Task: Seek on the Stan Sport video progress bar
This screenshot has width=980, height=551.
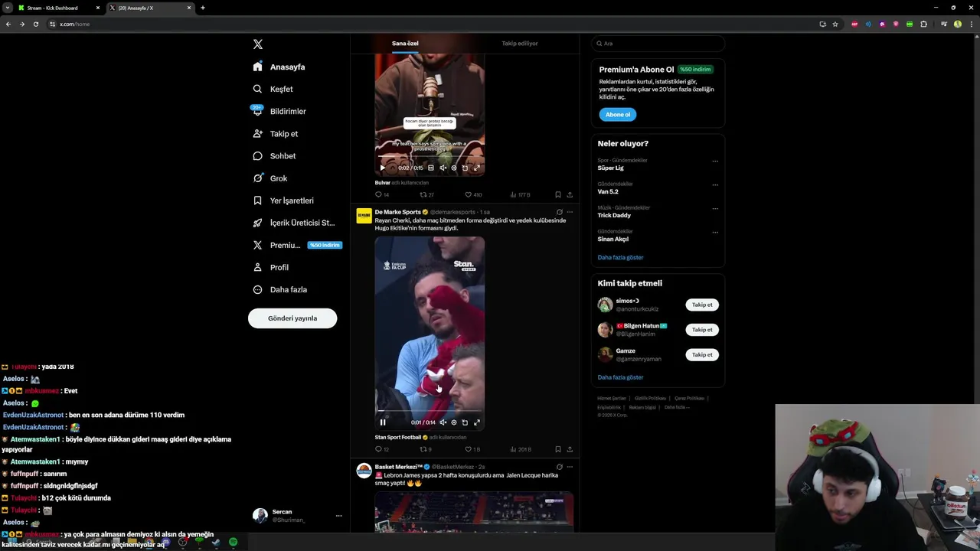Action: tap(430, 412)
